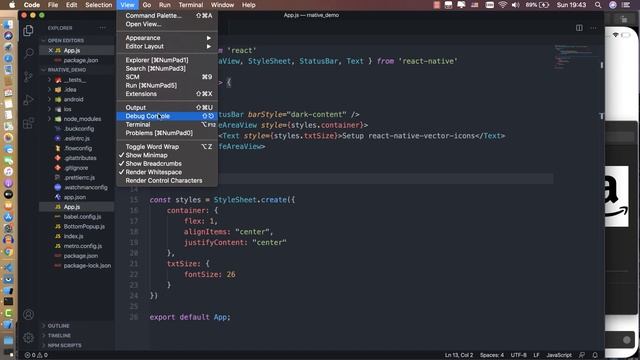The height and width of the screenshot is (360, 640).
Task: Choose SCM from View menu
Action: pos(167,77)
